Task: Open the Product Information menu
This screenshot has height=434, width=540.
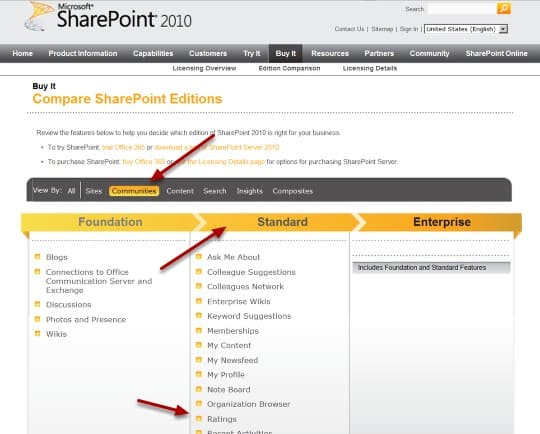Action: point(83,53)
